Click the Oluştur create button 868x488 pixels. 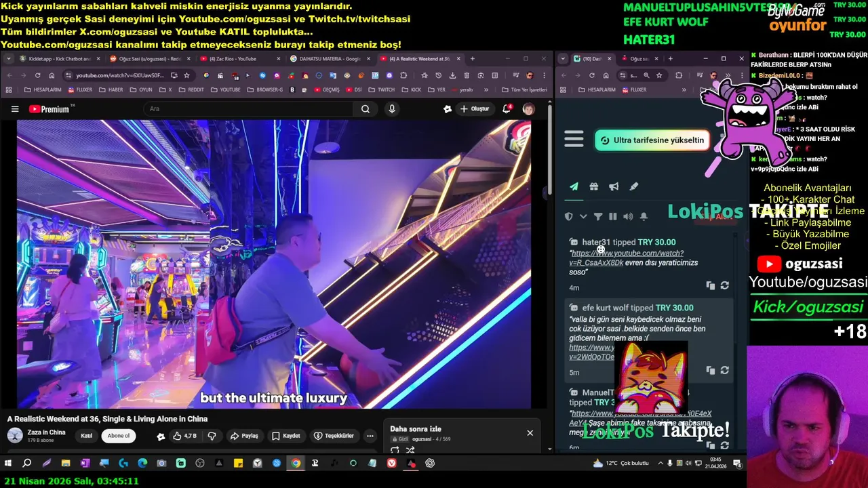pyautogui.click(x=475, y=109)
